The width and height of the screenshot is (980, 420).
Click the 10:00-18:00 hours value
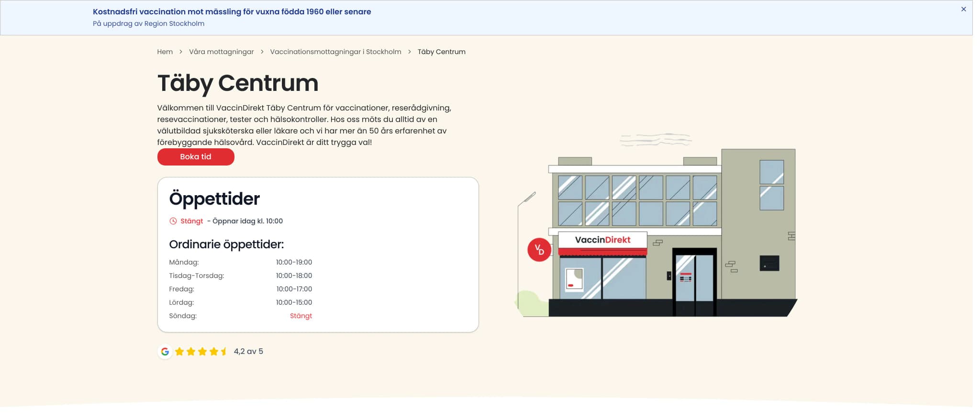click(294, 276)
